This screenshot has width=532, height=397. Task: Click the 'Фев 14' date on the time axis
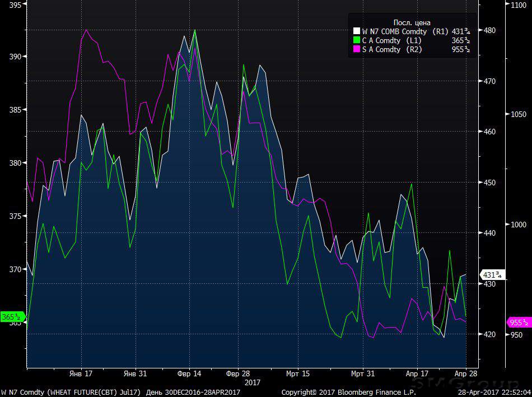pos(189,373)
